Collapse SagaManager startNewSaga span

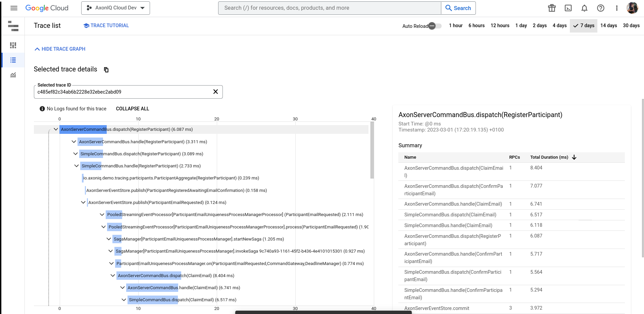pyautogui.click(x=109, y=239)
